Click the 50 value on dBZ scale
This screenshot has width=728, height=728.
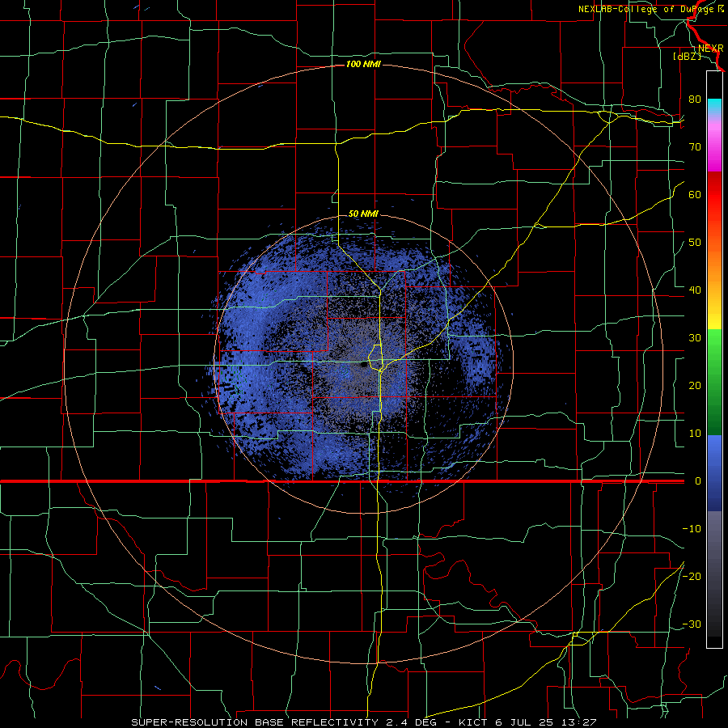coord(695,243)
